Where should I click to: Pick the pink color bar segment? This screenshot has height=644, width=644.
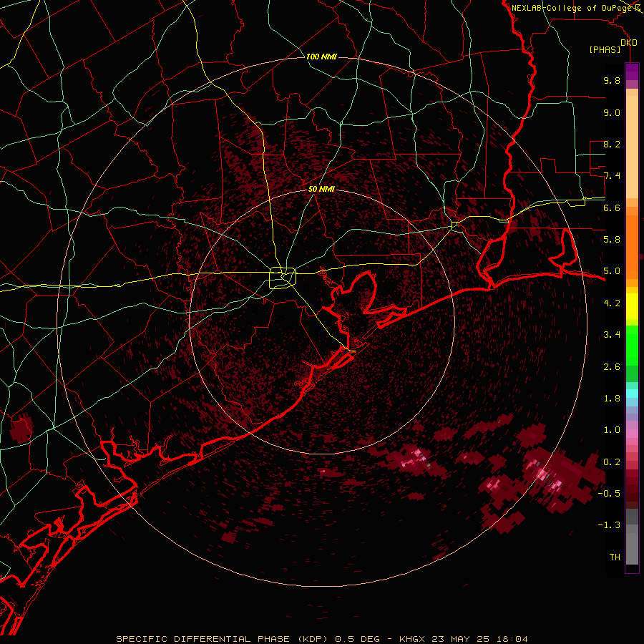click(632, 434)
